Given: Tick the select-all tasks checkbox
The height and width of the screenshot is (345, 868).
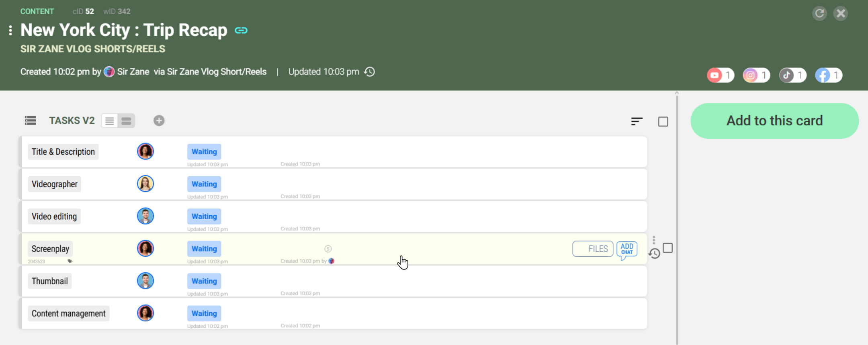Looking at the screenshot, I should click(663, 121).
